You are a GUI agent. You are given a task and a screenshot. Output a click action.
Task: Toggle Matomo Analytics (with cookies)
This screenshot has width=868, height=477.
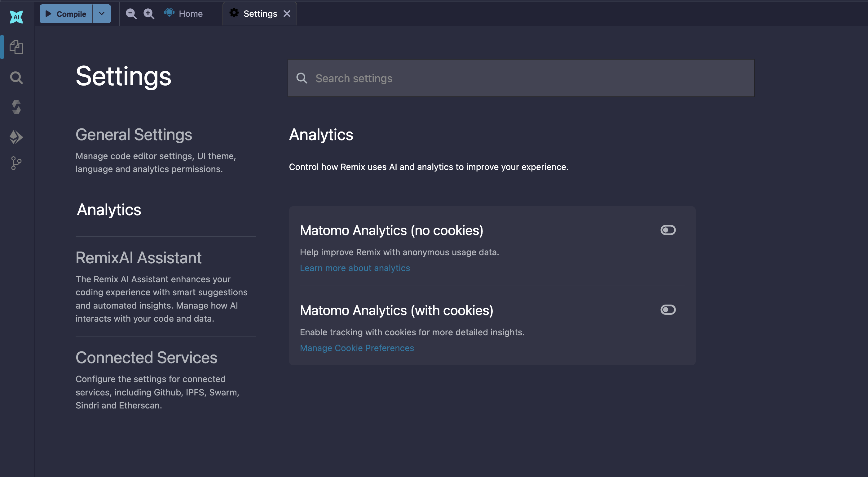[x=668, y=310]
